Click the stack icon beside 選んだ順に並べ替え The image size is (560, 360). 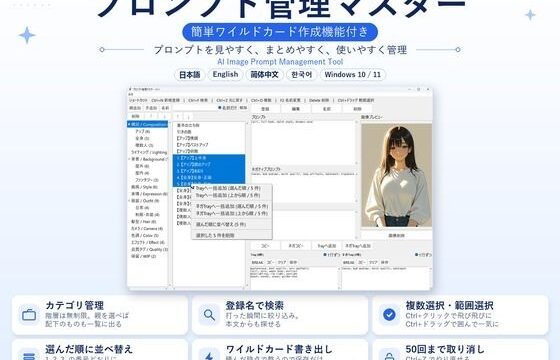pyautogui.click(x=29, y=356)
